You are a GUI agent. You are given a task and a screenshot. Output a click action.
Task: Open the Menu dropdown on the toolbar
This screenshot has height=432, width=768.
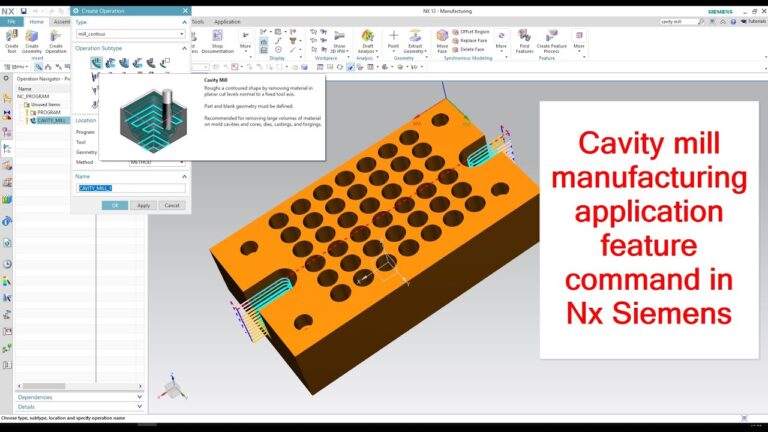pos(16,67)
